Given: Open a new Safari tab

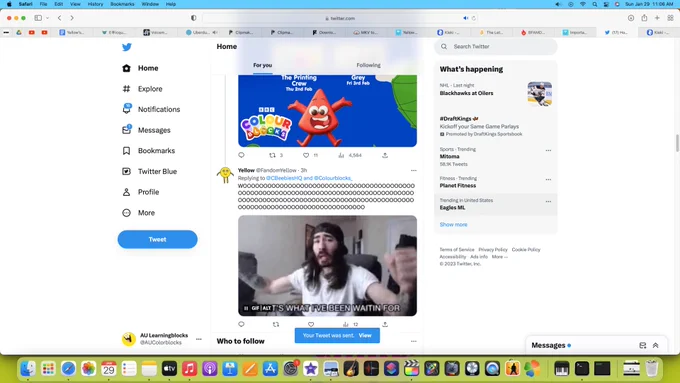Looking at the screenshot, I should pos(657,18).
